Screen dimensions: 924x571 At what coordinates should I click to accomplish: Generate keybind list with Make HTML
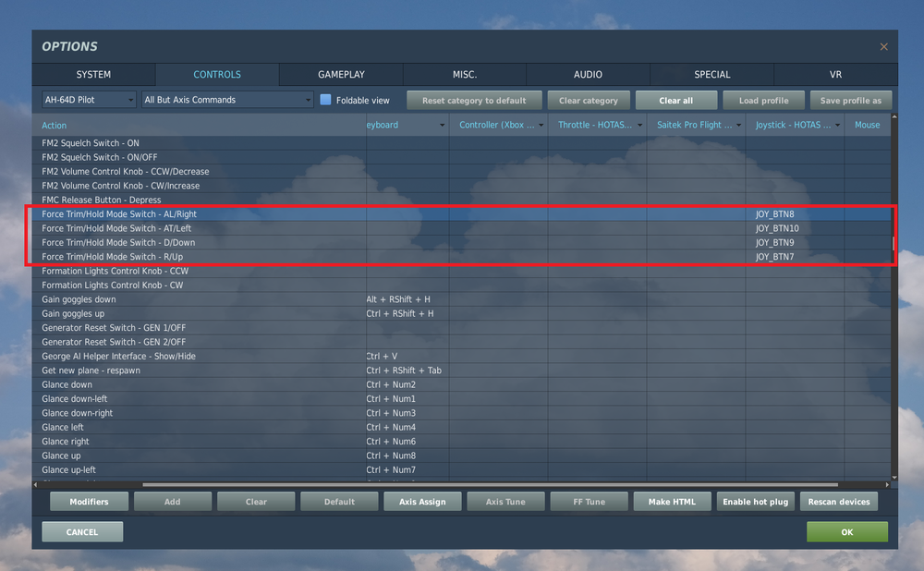point(672,501)
